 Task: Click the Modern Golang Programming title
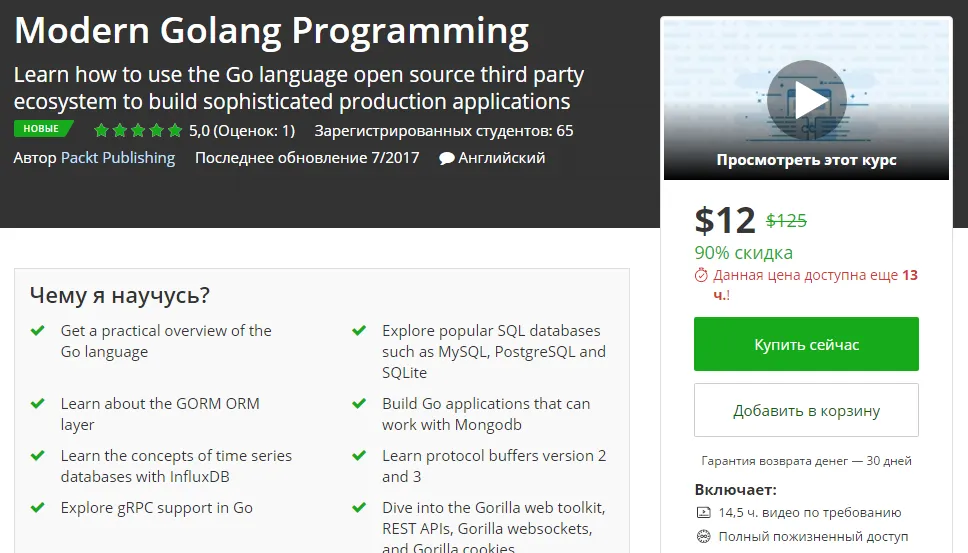point(271,32)
